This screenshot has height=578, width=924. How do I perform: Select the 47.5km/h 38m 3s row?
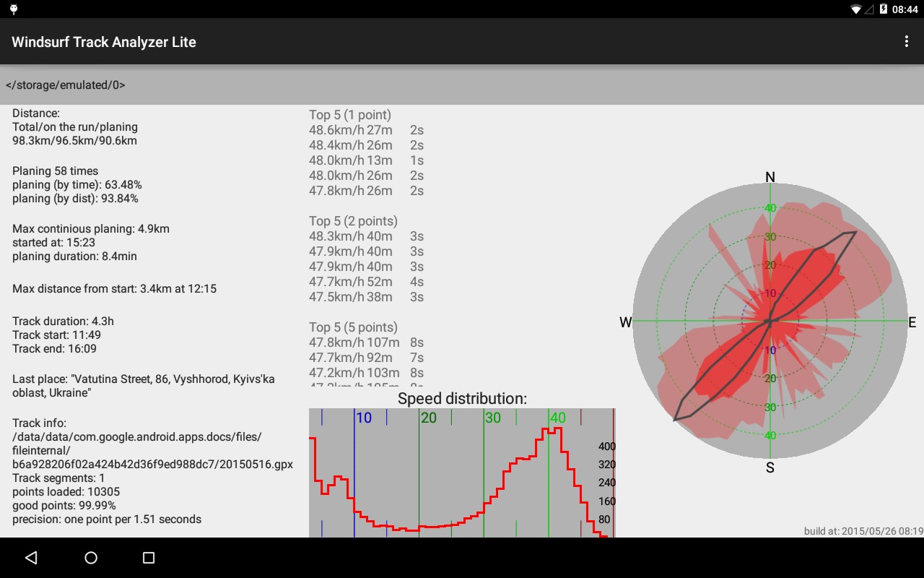pos(366,297)
